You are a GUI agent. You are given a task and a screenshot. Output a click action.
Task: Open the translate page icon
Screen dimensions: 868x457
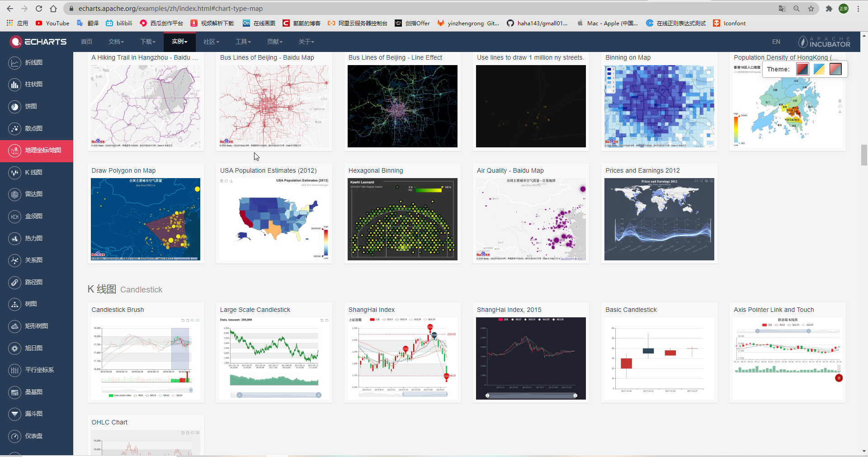pyautogui.click(x=782, y=9)
